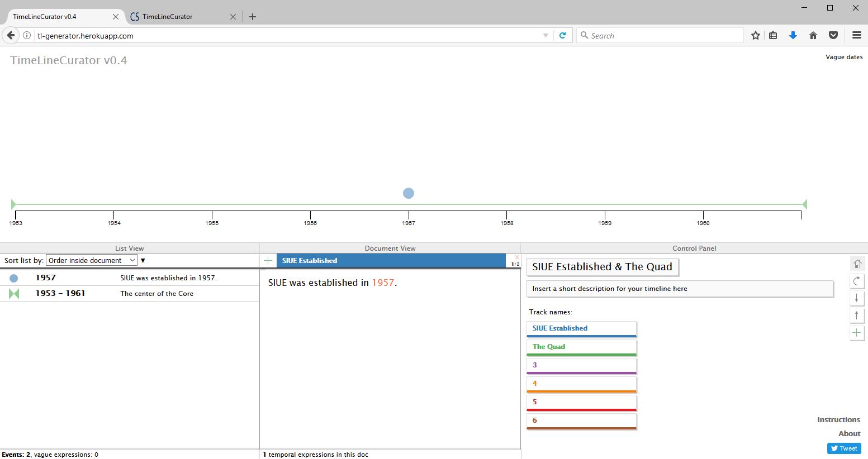Close the SIUE Established document with the X

(x=516, y=257)
